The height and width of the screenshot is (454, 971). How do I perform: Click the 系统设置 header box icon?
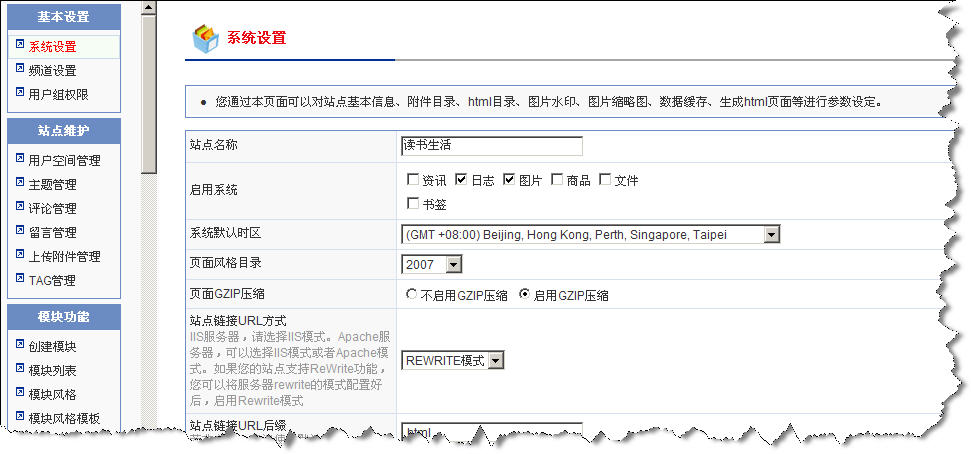[205, 38]
